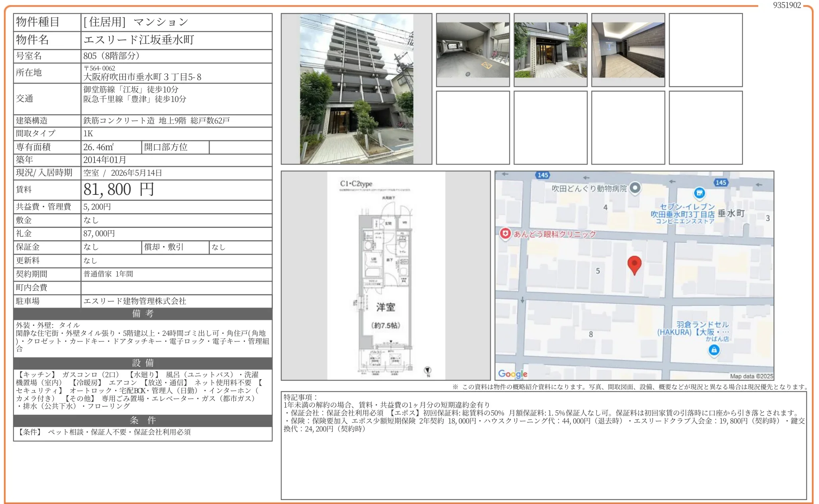Click the 吹田どんぐり動物病院 gray map marker
819x504 pixels.
tap(635, 188)
